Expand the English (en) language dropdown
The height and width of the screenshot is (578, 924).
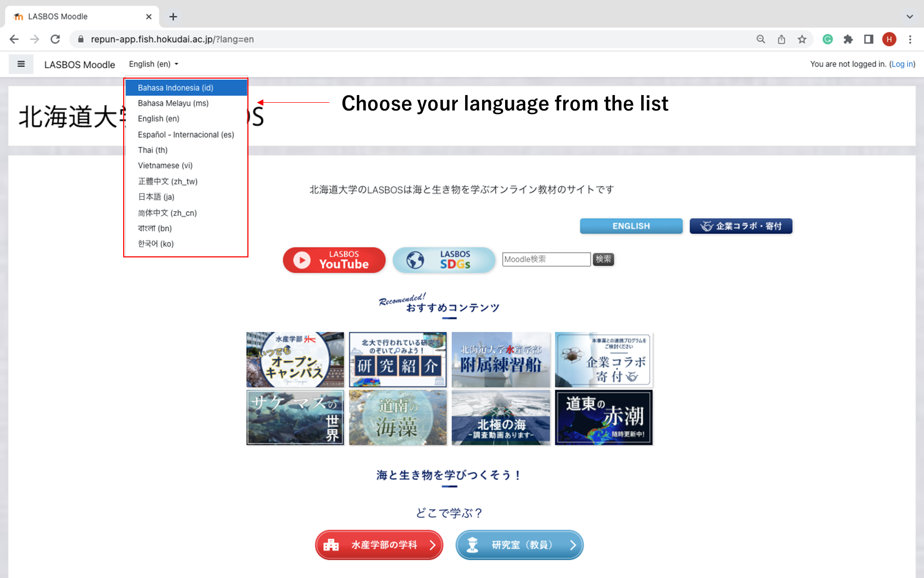[153, 64]
